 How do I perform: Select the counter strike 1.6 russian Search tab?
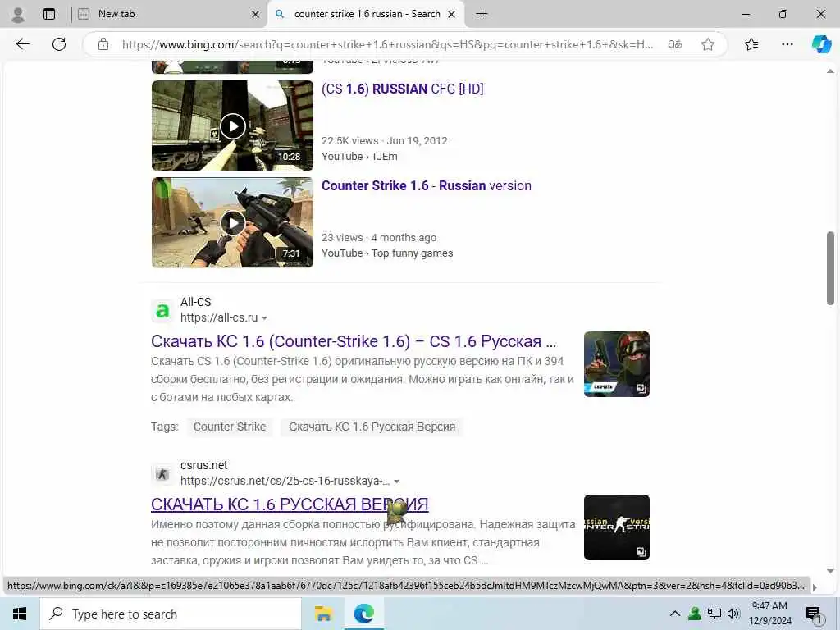[367, 14]
